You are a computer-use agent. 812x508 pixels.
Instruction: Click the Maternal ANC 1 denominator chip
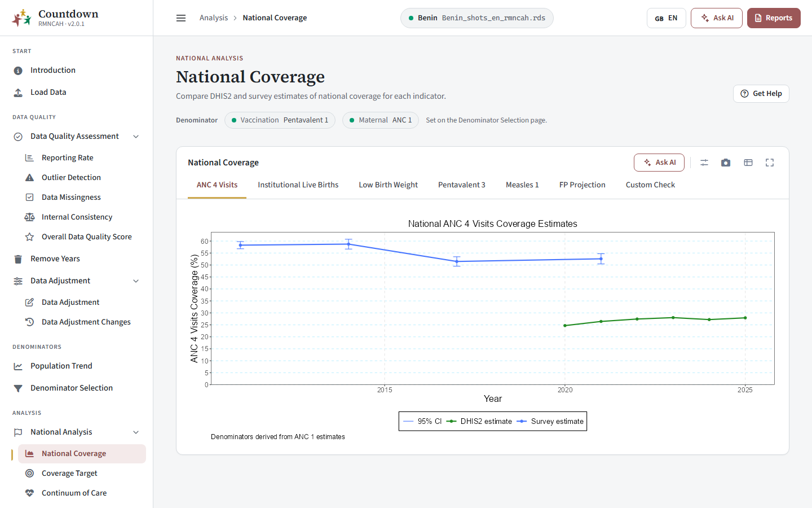(381, 120)
